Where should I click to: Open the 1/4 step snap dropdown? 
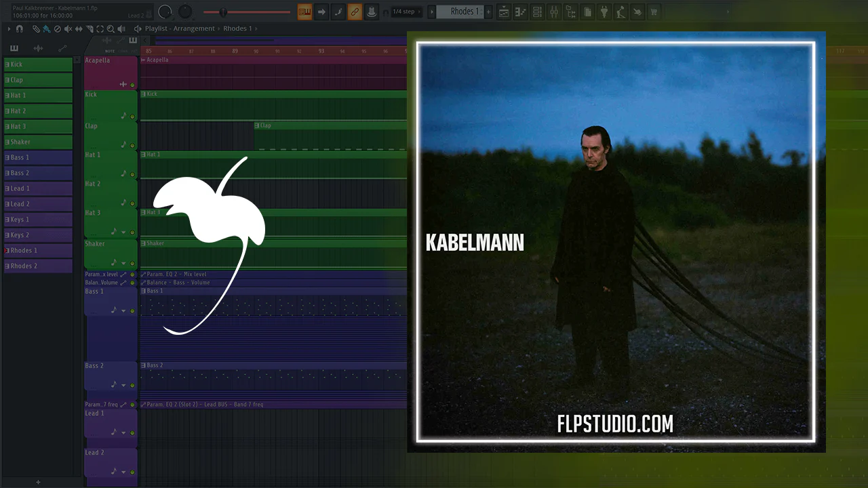pyautogui.click(x=406, y=12)
